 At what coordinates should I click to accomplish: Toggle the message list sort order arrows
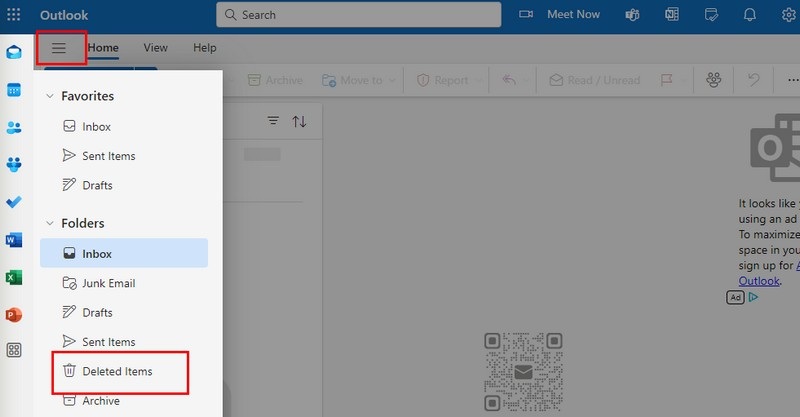coord(299,121)
